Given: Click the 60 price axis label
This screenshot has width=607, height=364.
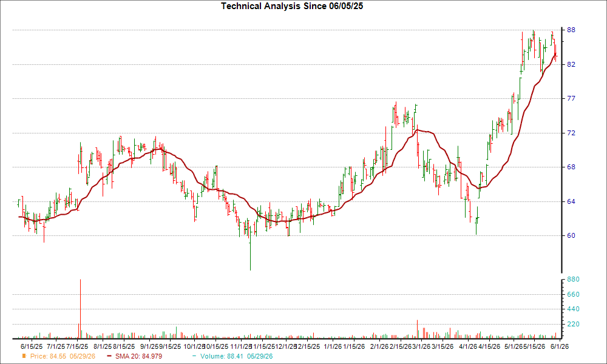Looking at the screenshot, I should tap(571, 235).
